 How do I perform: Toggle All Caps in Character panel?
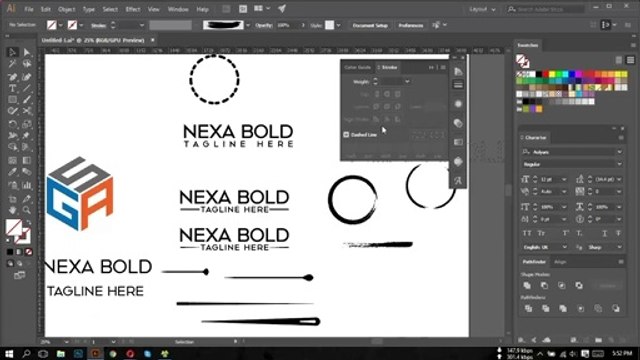point(527,233)
